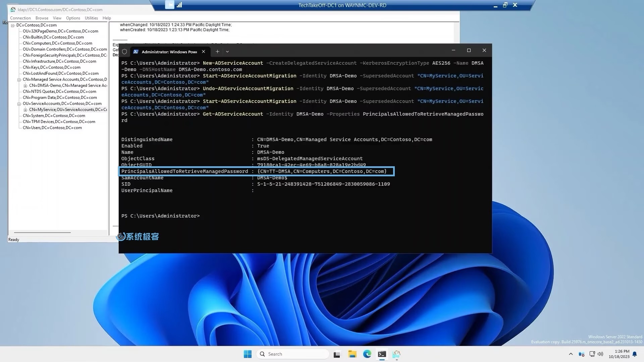Viewport: 644px width, 362px height.
Task: Expand the CN=DMSA-Demo tree node
Action: (25, 86)
